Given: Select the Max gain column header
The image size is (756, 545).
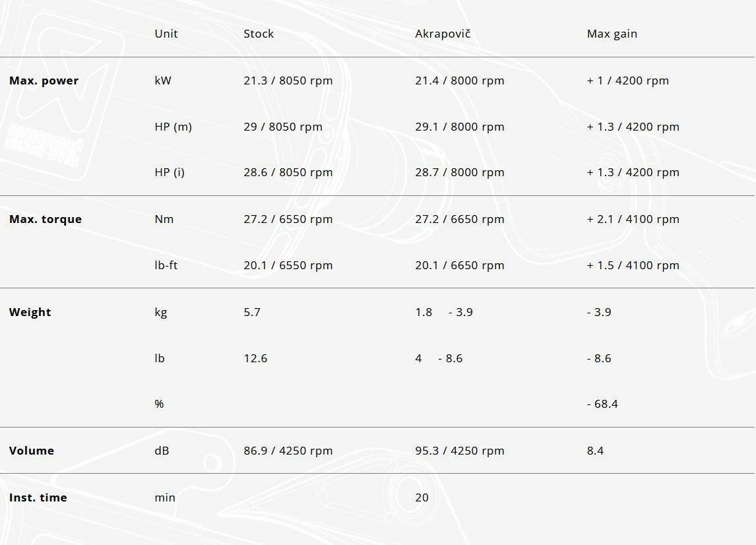Looking at the screenshot, I should click(612, 34).
